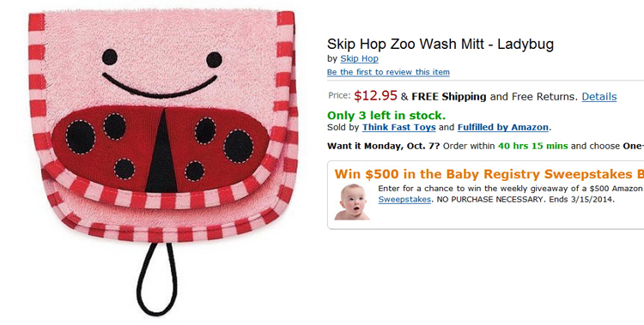Follow the Sweepstakes link

pyautogui.click(x=404, y=200)
